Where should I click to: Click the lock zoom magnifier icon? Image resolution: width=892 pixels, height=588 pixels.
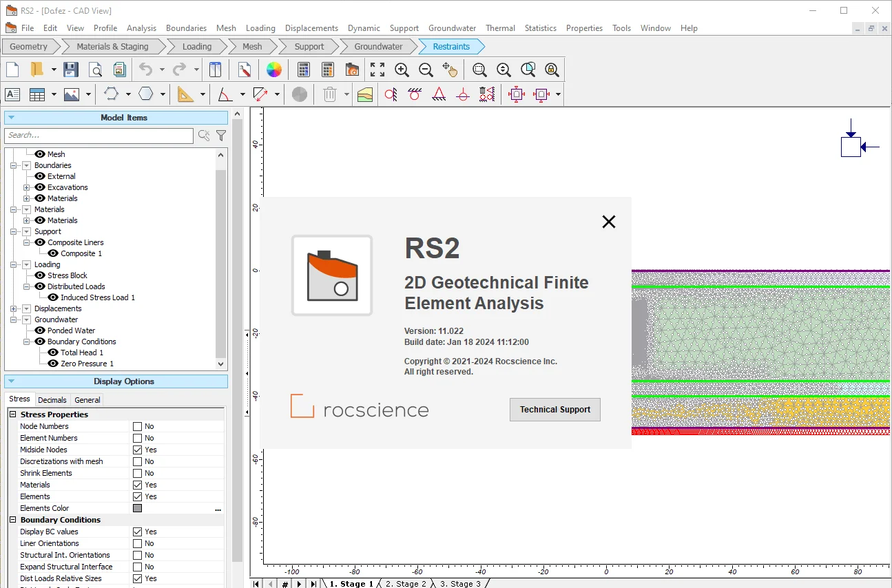pyautogui.click(x=552, y=70)
